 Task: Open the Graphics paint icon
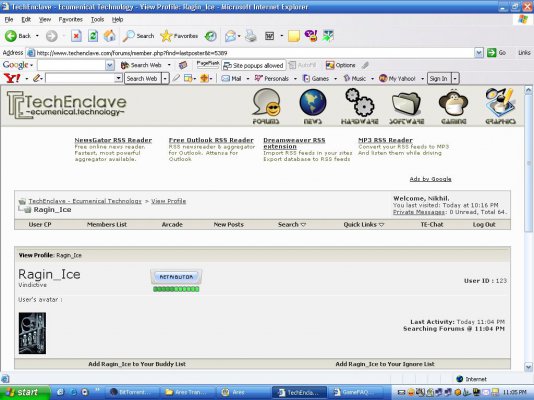pos(500,106)
